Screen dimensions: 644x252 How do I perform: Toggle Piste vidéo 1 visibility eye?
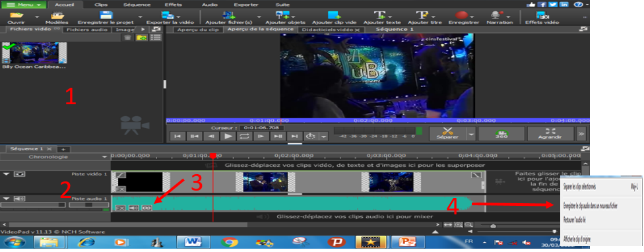pyautogui.click(x=19, y=174)
